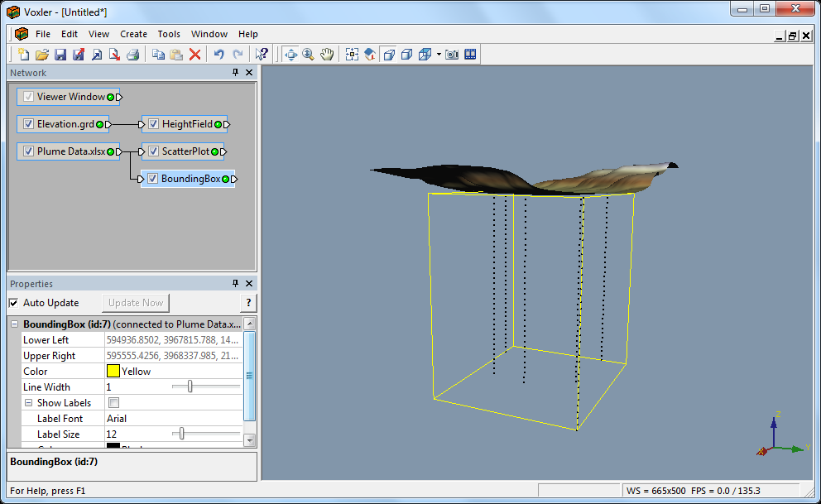Viewport: 821px width, 504px height.
Task: Capture the view with the camera icon
Action: point(452,54)
